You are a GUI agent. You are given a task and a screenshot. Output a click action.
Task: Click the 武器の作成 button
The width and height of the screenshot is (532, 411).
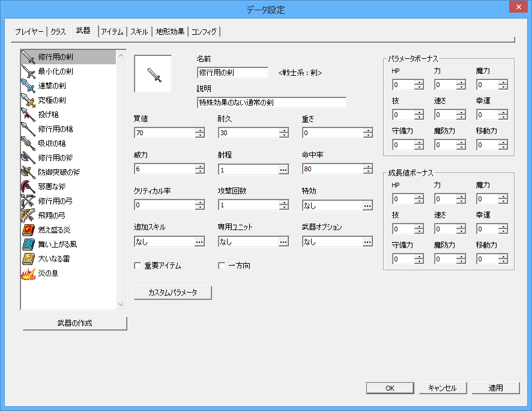(75, 323)
